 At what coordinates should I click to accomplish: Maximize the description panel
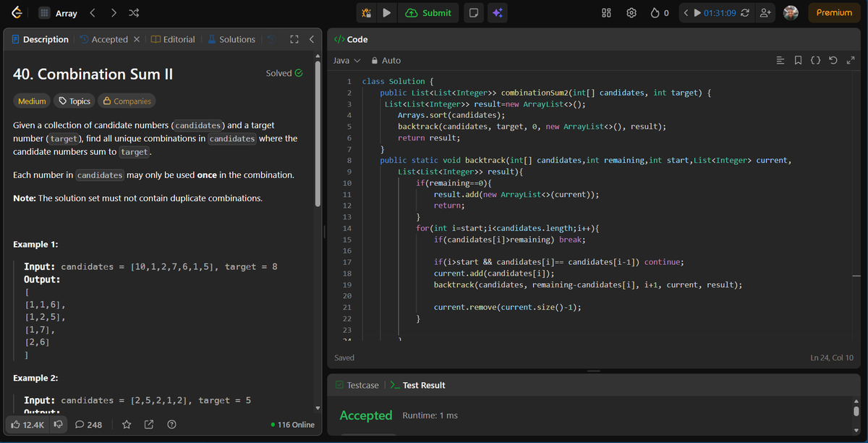pyautogui.click(x=294, y=39)
